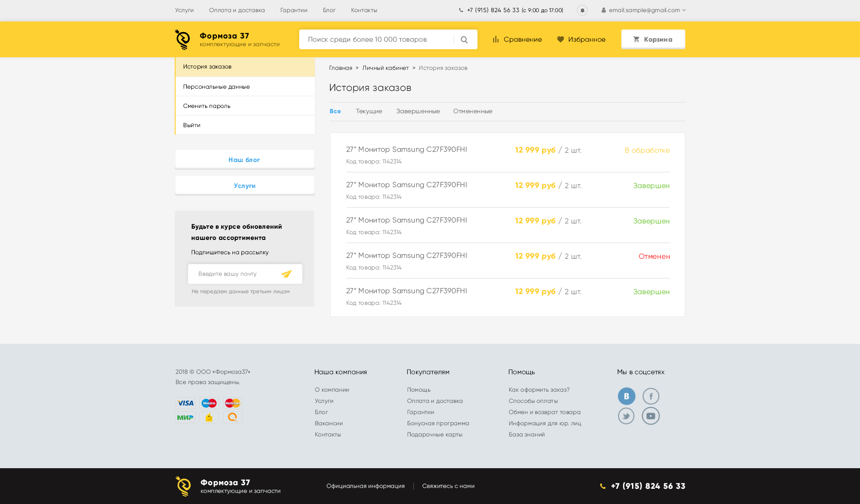The image size is (860, 504).
Task: Click the VK social icon
Action: coord(626,396)
